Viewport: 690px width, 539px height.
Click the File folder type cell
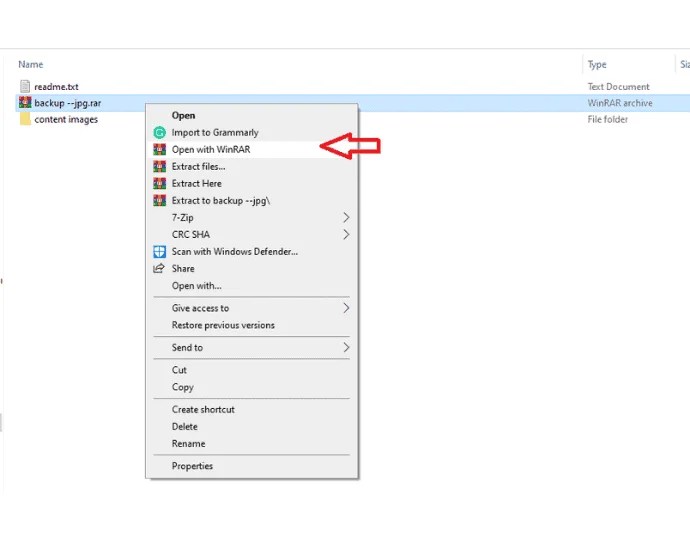(x=607, y=120)
